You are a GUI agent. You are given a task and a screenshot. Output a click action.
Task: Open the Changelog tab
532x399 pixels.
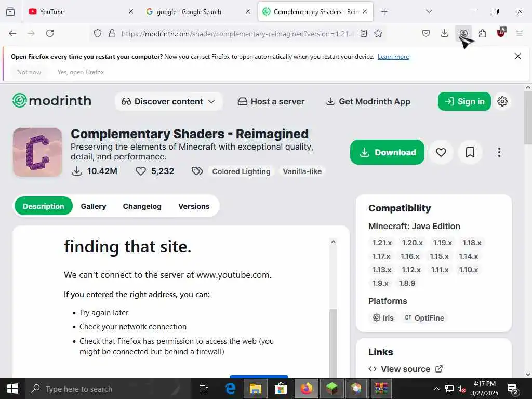click(142, 206)
